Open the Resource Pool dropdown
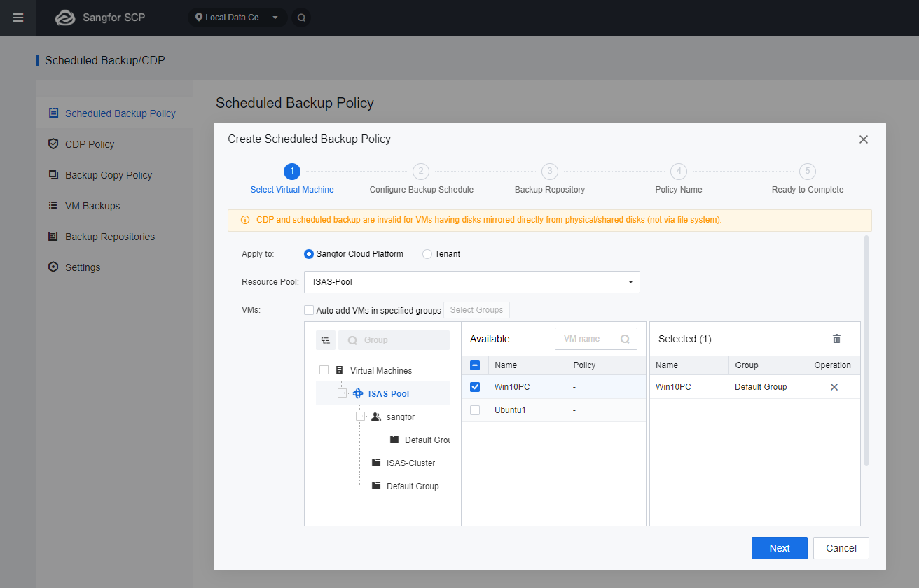This screenshot has height=588, width=919. [471, 282]
